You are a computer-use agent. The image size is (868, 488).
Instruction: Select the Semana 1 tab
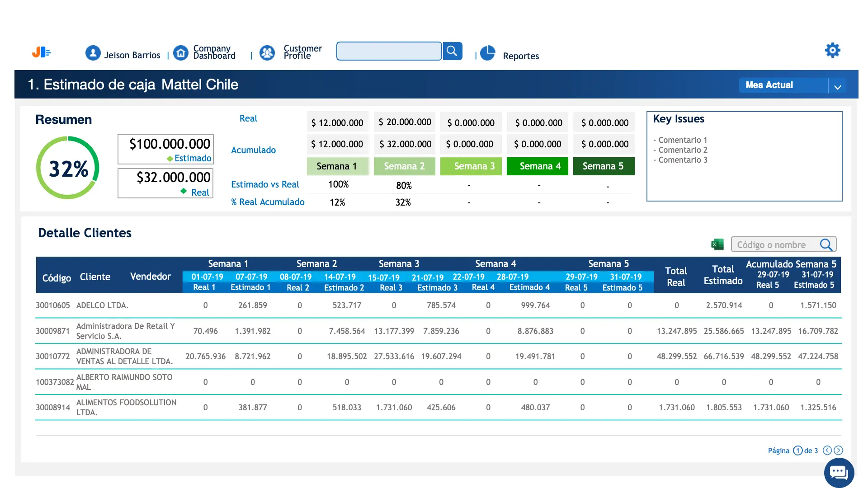337,166
